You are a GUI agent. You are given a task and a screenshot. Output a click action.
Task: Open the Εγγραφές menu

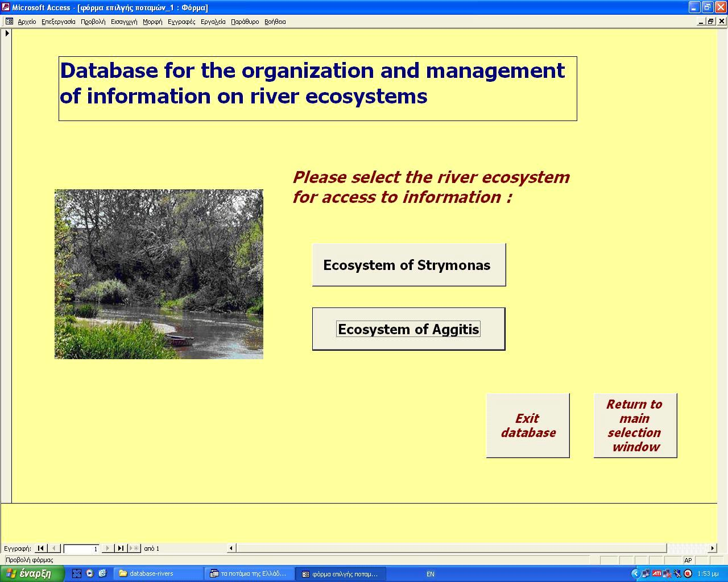181,22
